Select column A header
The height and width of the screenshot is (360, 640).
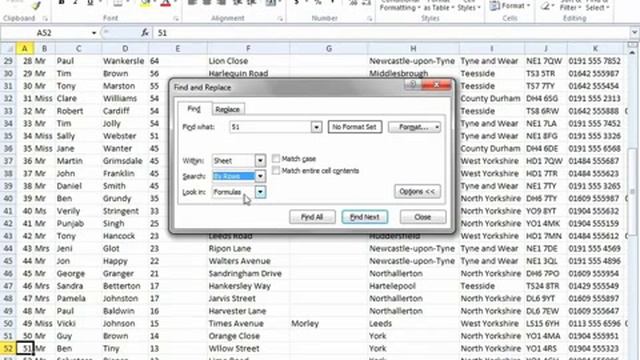click(24, 49)
